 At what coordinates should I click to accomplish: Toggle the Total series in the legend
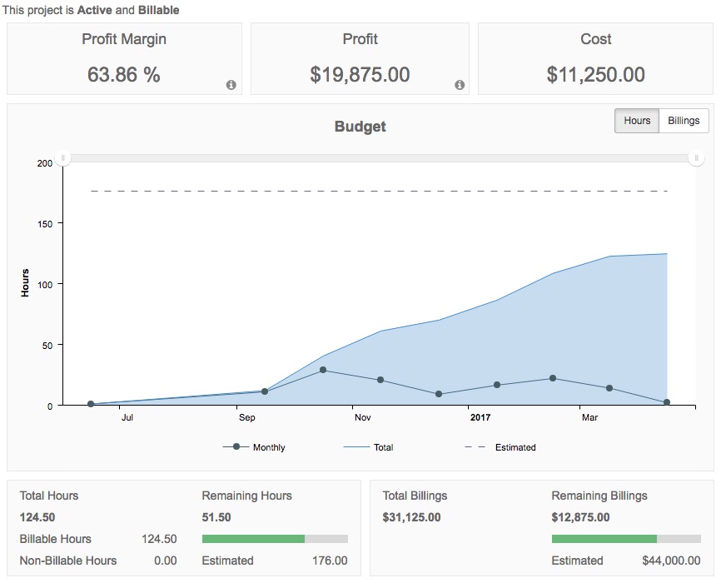coord(382,447)
